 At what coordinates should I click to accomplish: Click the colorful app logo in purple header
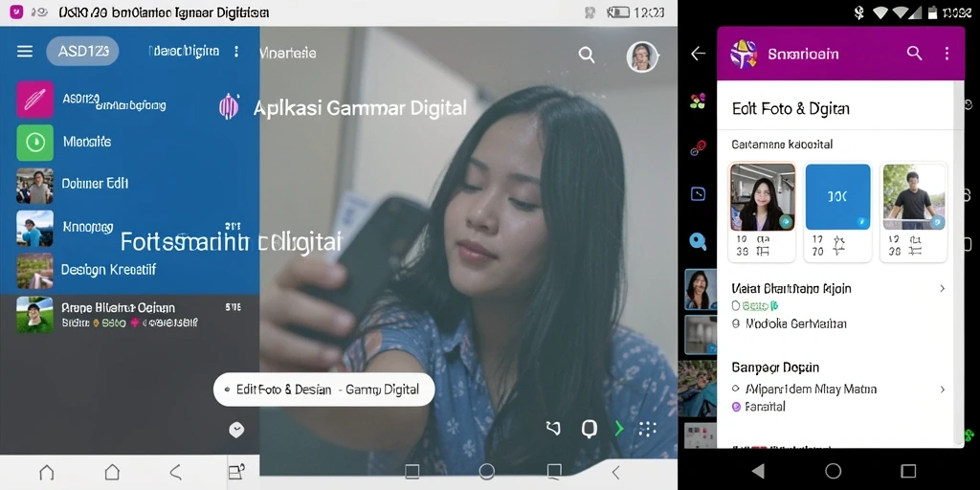[744, 54]
